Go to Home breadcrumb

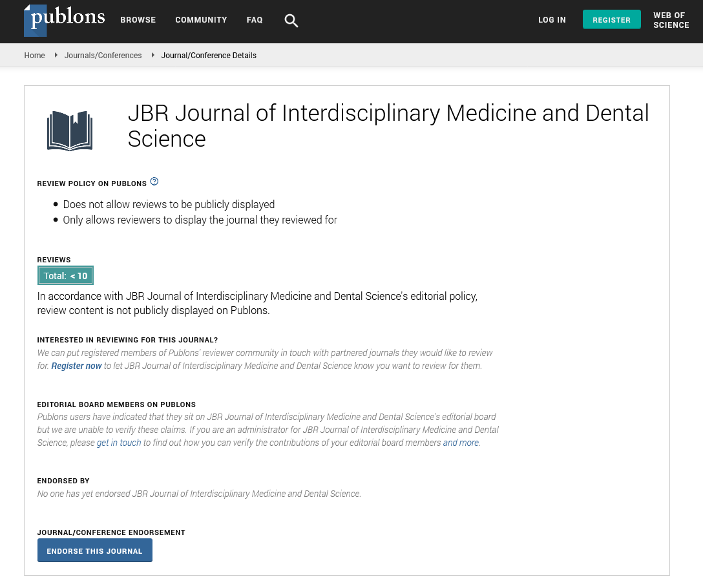coord(34,56)
